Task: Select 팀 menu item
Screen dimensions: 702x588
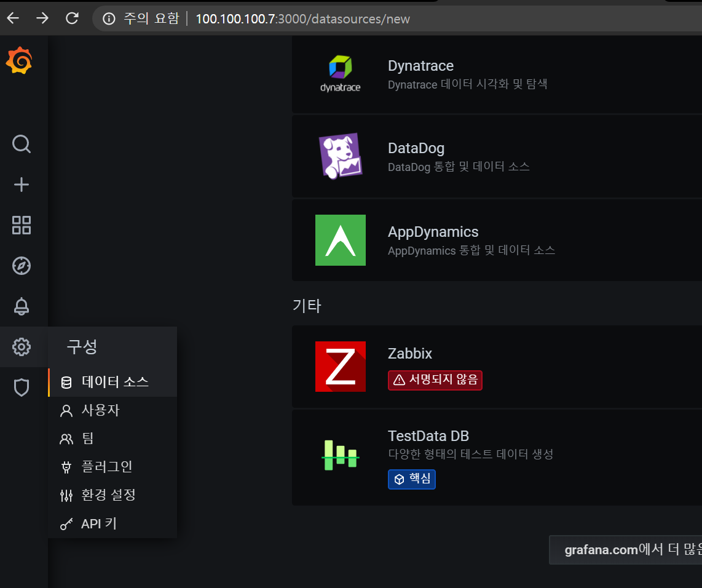Action: pos(113,439)
